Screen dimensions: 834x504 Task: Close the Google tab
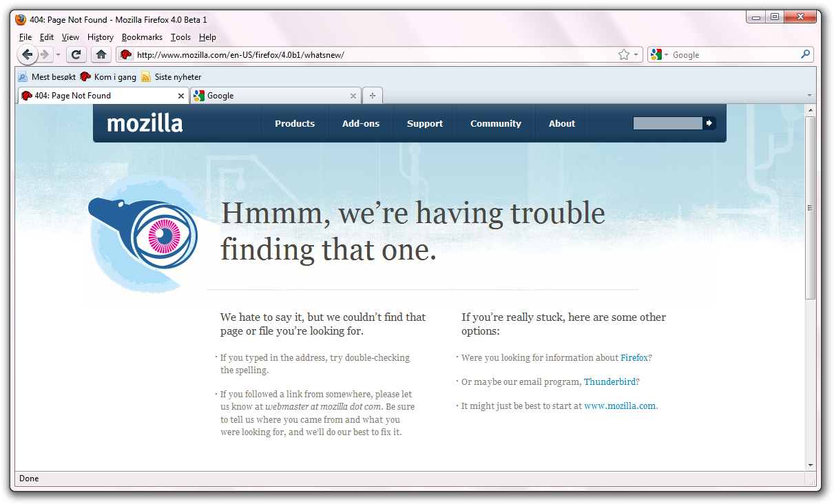[353, 96]
